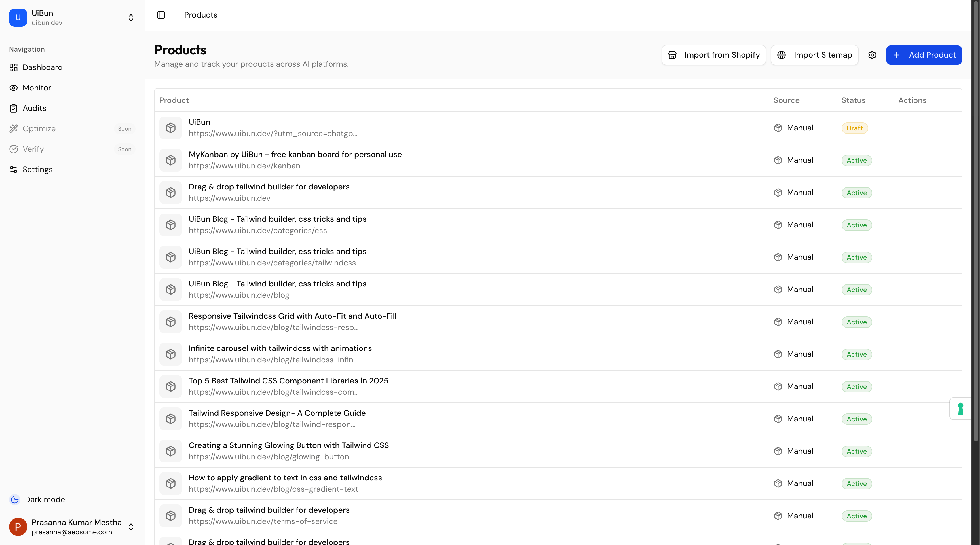980x545 pixels.
Task: Click the Infinite carousel product's box icon
Action: click(x=170, y=354)
